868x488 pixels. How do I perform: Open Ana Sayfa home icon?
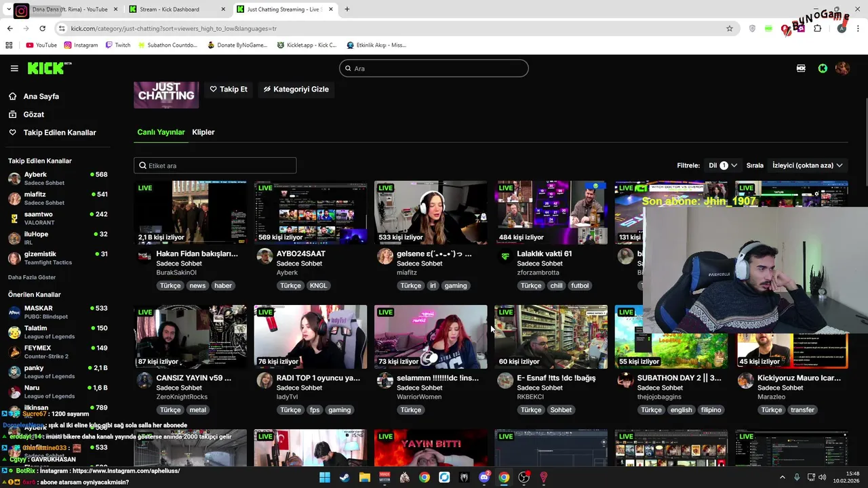tap(13, 96)
